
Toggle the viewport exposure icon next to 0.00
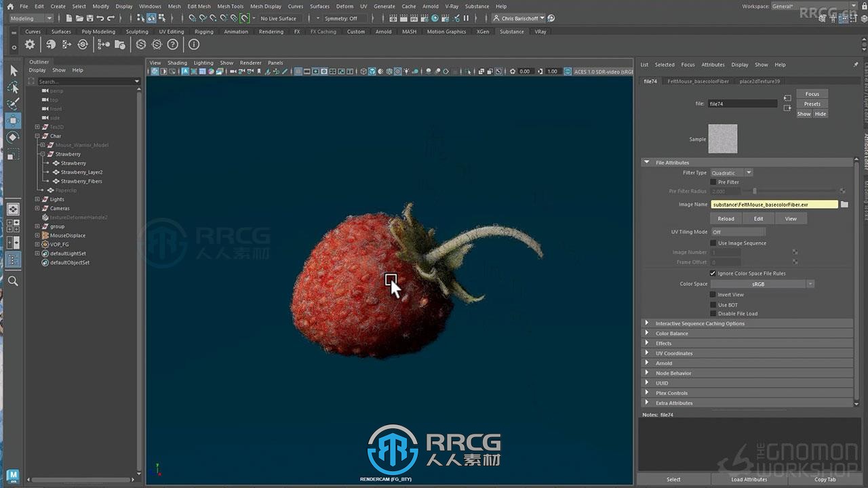click(x=513, y=71)
